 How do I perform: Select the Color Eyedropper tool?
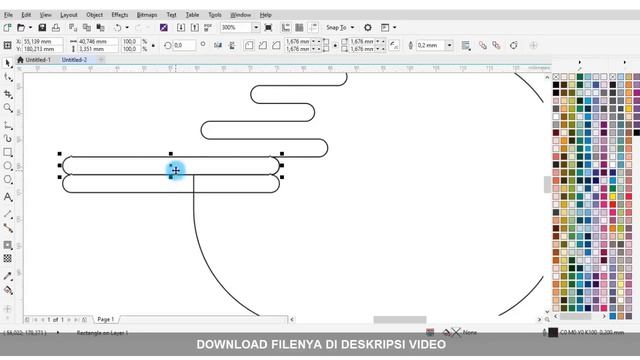tap(7, 276)
